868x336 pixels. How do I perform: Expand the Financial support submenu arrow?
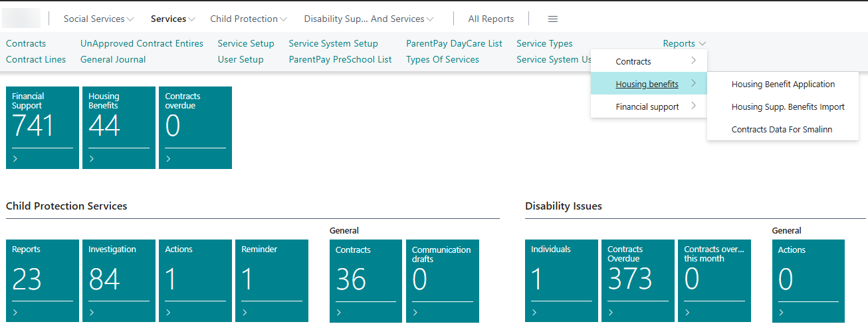point(693,106)
